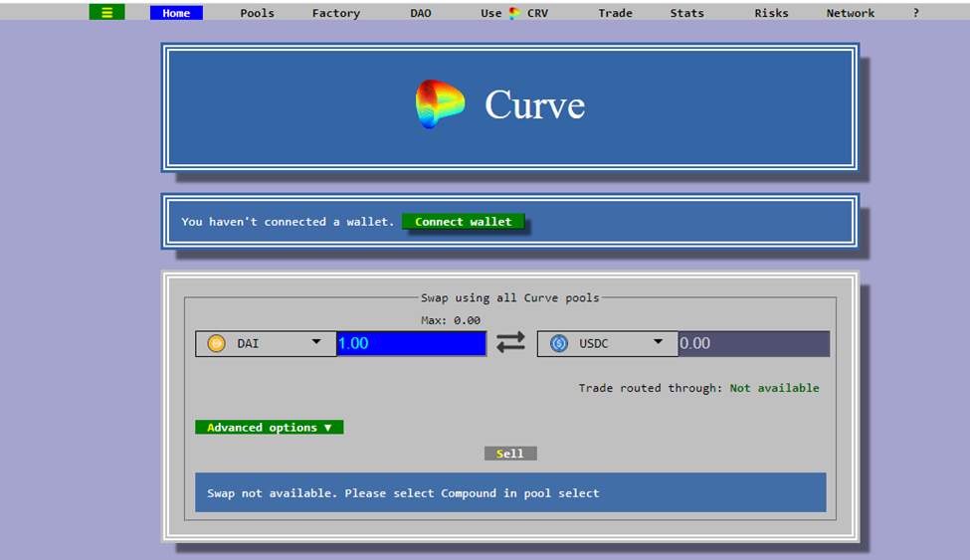Screen dimensions: 970x560
Task: Open the Pools menu item
Action: (257, 13)
